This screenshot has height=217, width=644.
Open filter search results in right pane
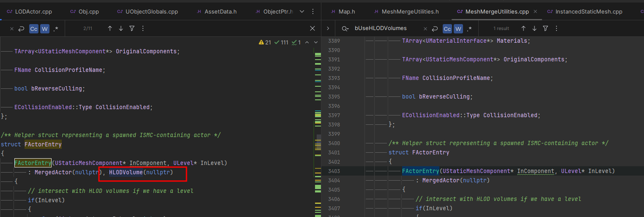545,28
